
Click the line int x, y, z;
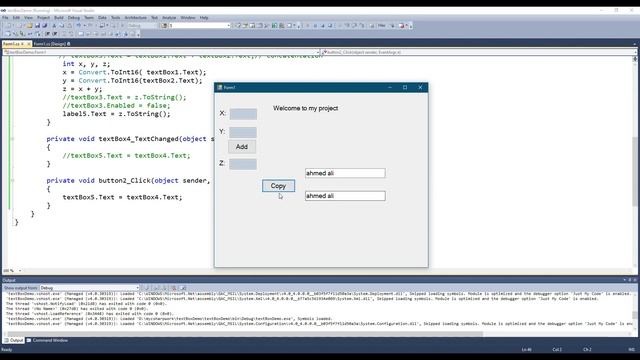(x=86, y=64)
